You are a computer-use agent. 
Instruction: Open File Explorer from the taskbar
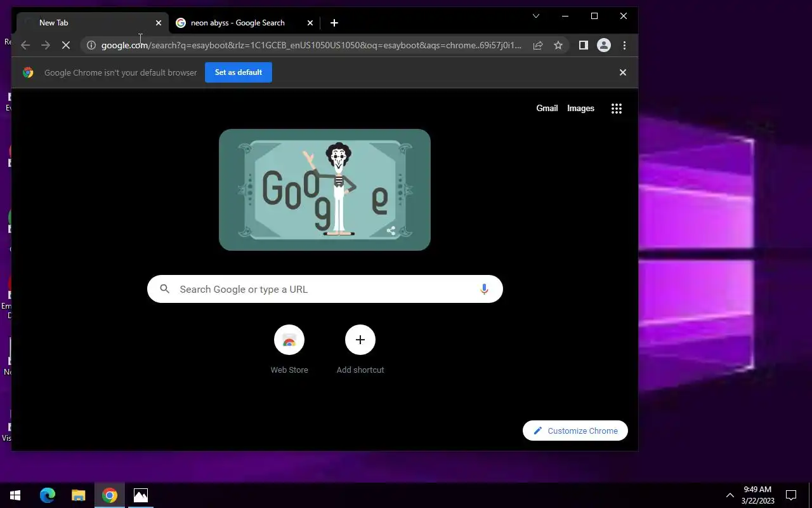click(78, 495)
